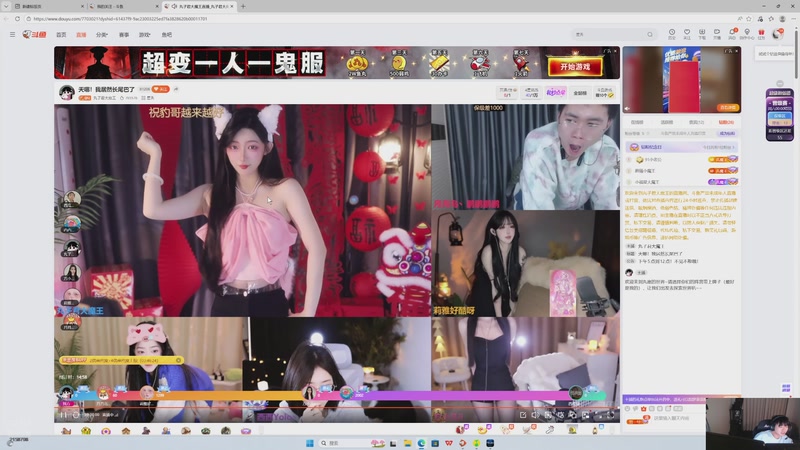Image resolution: width=800 pixels, height=450 pixels.
Task: Open the 赛事 events menu item
Action: pyautogui.click(x=124, y=35)
